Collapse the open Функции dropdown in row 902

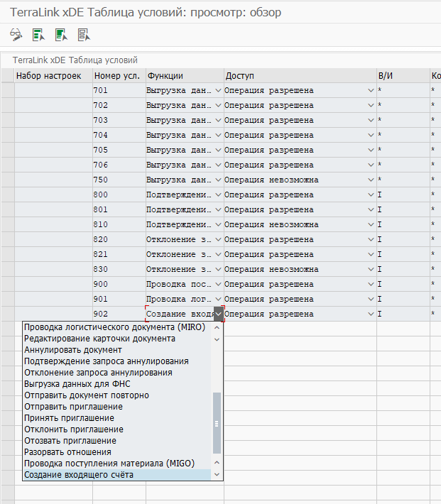pyautogui.click(x=218, y=314)
